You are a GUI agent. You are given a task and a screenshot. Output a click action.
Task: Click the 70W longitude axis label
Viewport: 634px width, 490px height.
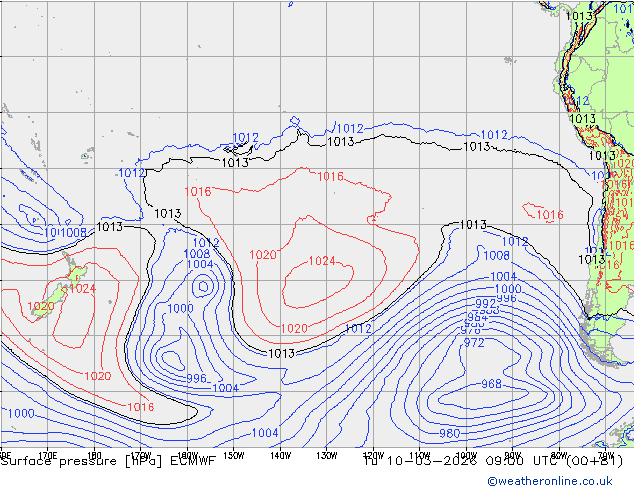(605, 454)
